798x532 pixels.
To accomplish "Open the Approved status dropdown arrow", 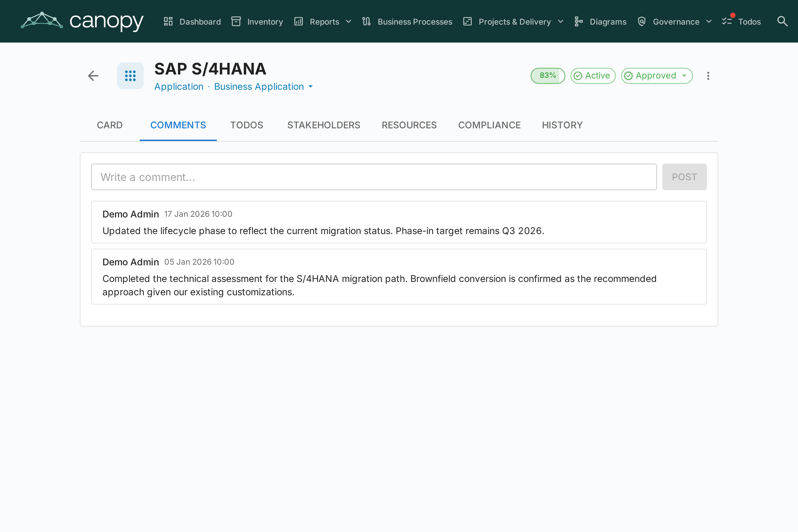I will 684,76.
